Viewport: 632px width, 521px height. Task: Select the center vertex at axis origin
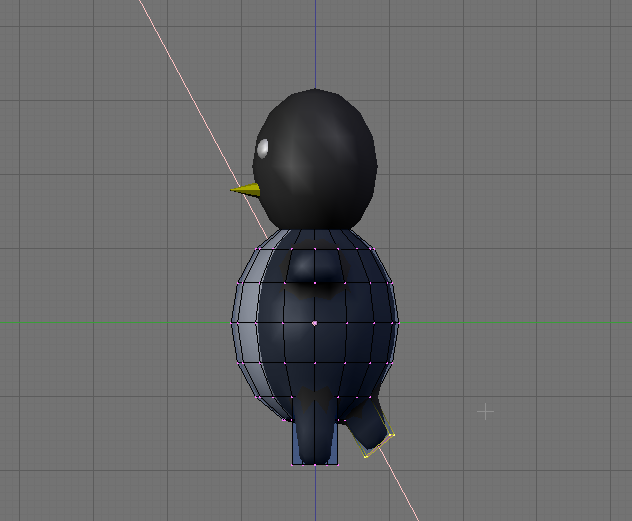point(315,323)
